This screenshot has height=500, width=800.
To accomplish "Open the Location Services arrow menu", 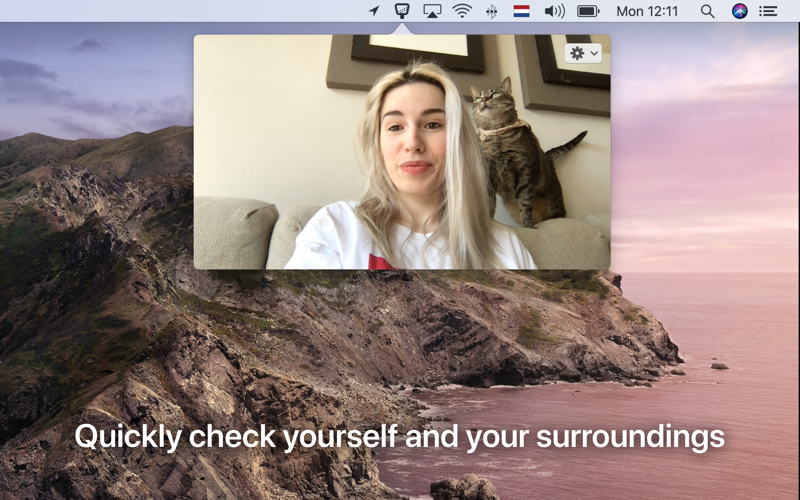I will pos(374,11).
